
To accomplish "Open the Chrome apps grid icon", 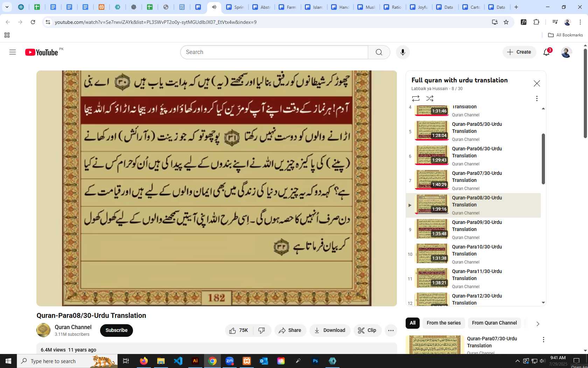I will [7, 35].
